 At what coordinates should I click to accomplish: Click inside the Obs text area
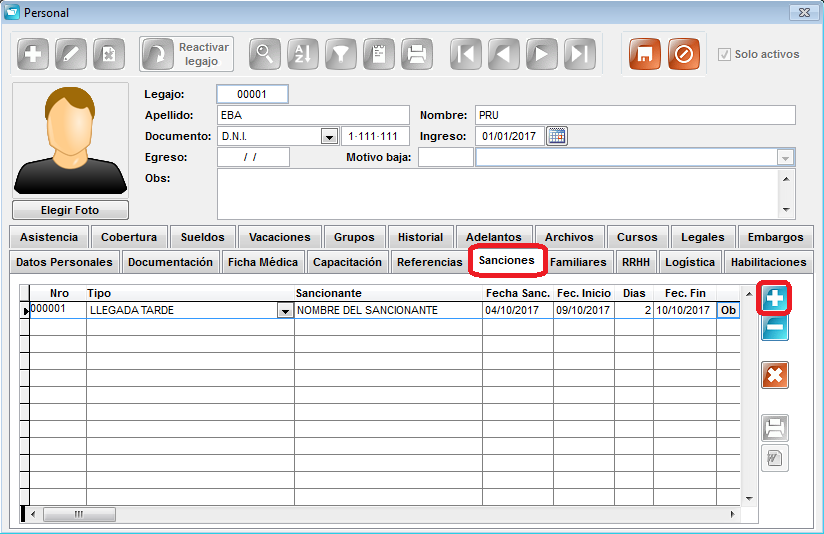498,194
